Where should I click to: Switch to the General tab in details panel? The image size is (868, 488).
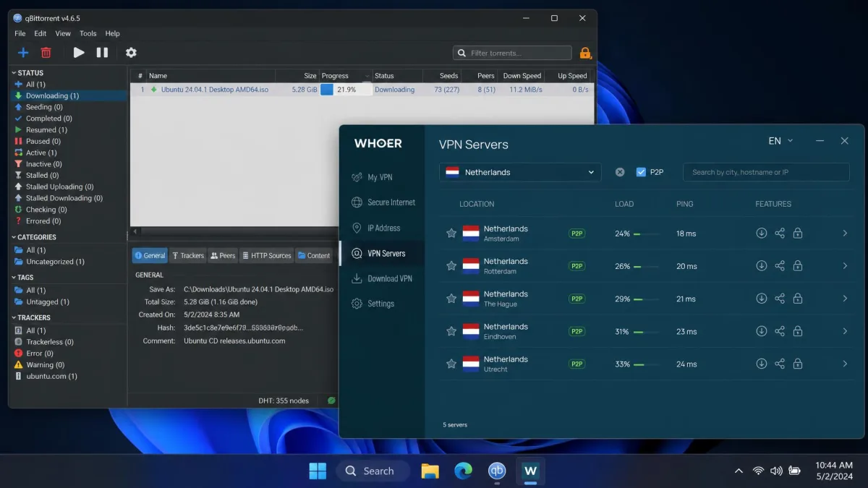[150, 255]
